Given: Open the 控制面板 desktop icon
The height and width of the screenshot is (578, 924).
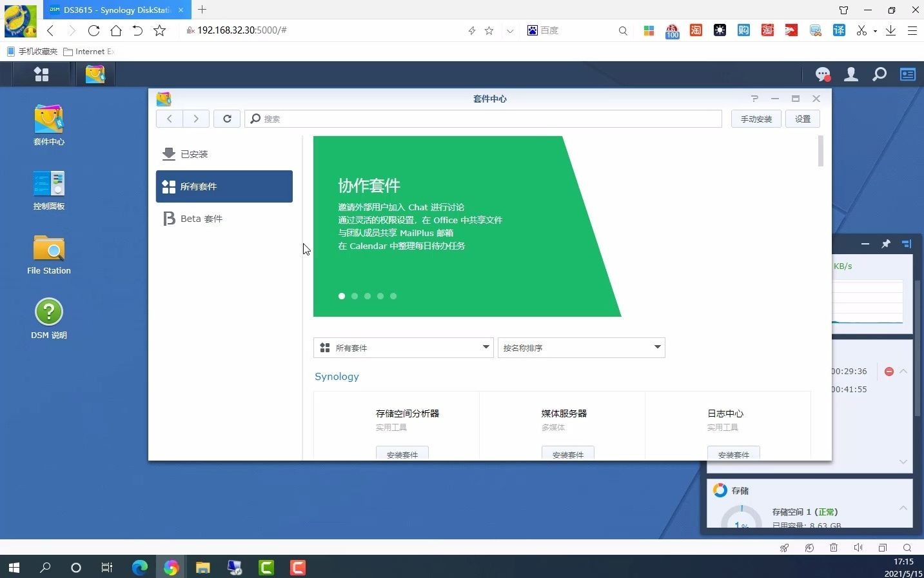Looking at the screenshot, I should click(49, 190).
